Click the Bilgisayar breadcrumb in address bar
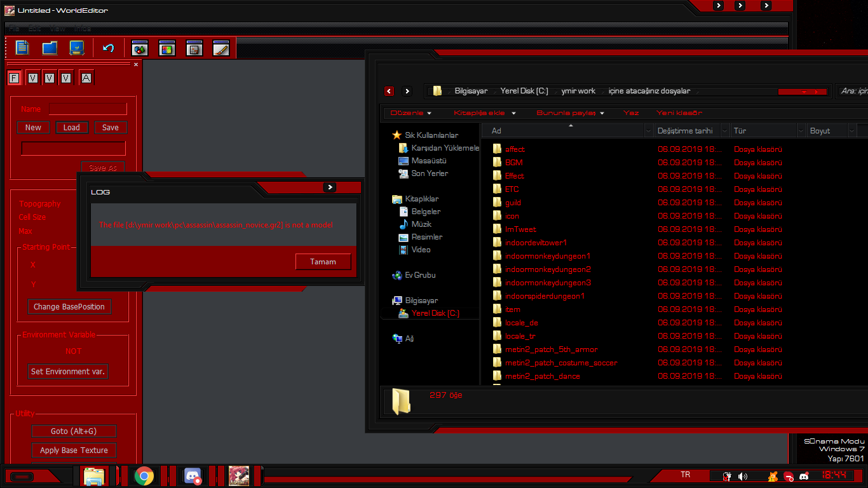Screen dimensions: 868x488 pos(471,91)
